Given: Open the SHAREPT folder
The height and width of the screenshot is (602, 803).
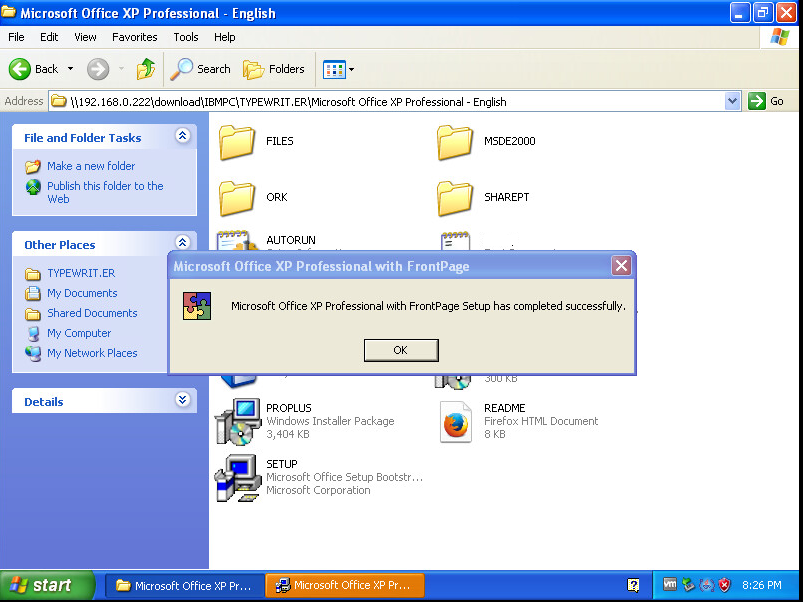Looking at the screenshot, I should coord(456,198).
